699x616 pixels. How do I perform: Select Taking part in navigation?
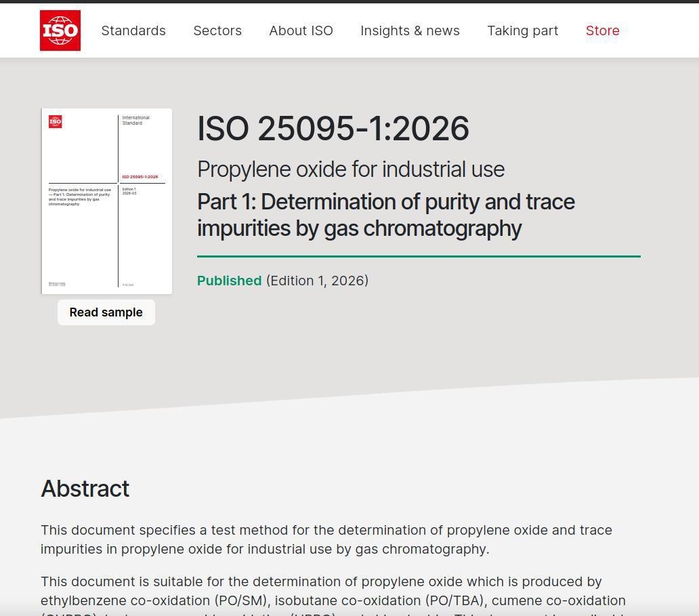pyautogui.click(x=522, y=30)
